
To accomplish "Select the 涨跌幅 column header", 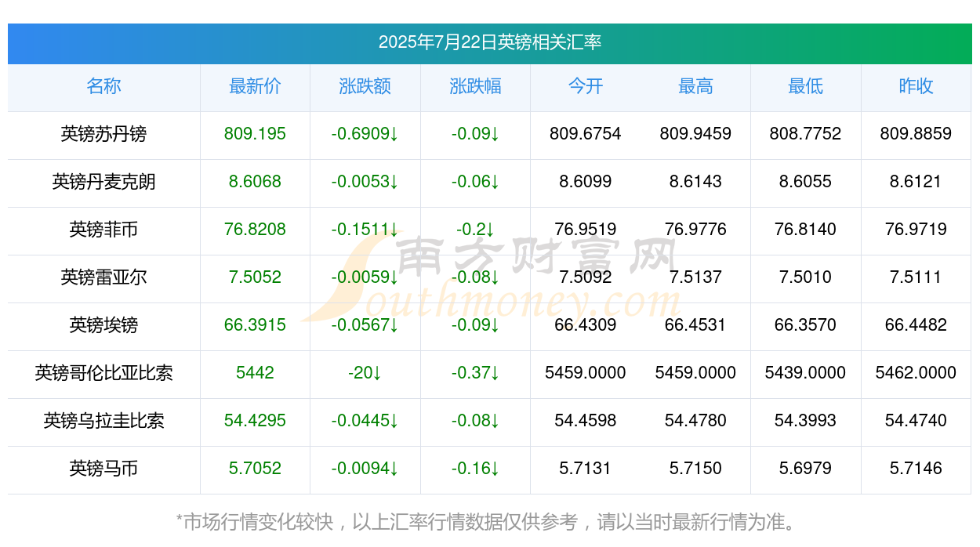I will (475, 86).
